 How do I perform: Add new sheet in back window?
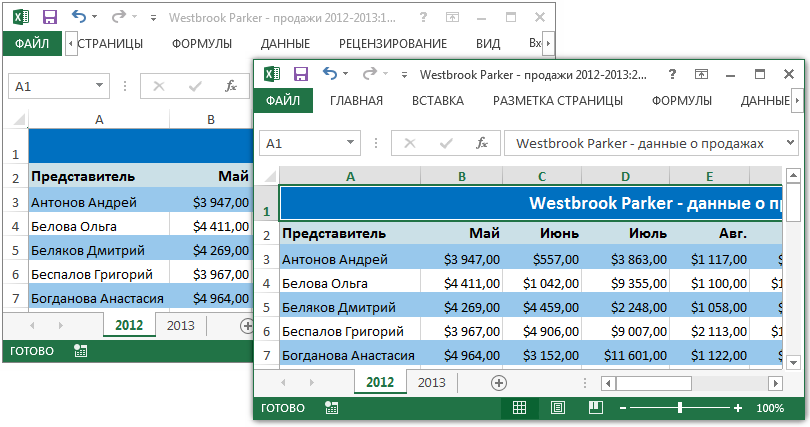point(247,326)
